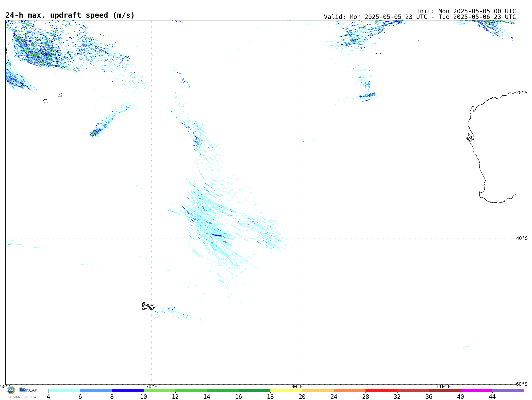Image resolution: width=532 pixels, height=400 pixels.
Task: Click the 110°E longitude label
Action: tap(443, 386)
